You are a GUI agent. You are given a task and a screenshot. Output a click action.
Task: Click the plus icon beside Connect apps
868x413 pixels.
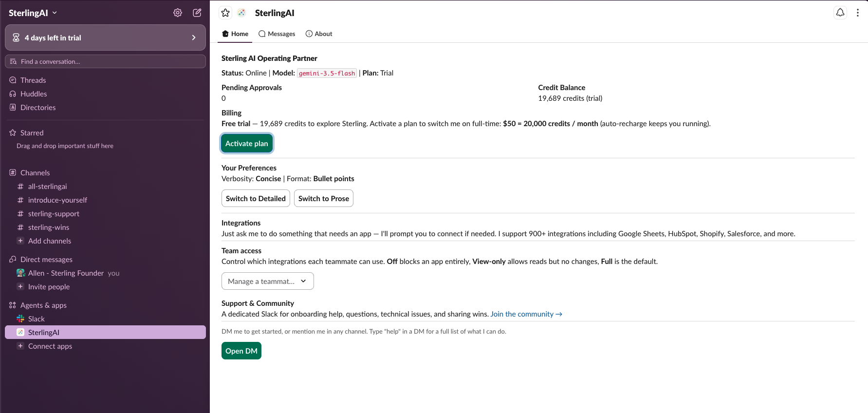tap(20, 346)
